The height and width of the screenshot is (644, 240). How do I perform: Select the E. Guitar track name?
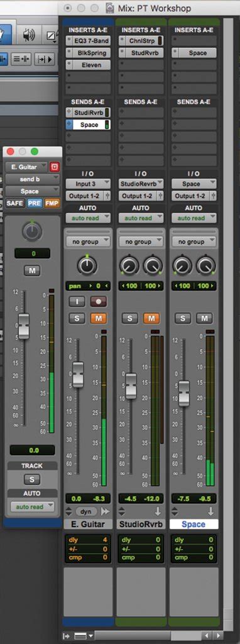coord(88,524)
